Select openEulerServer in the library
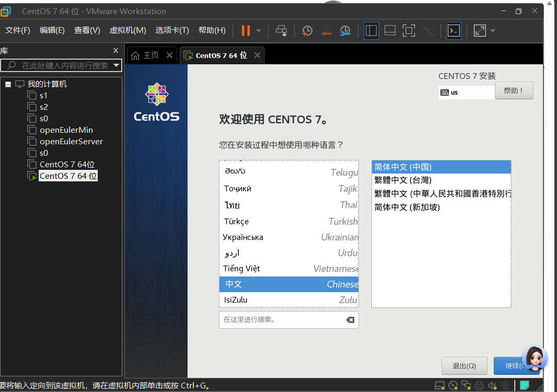Viewport: 557px width, 392px height. coord(71,142)
